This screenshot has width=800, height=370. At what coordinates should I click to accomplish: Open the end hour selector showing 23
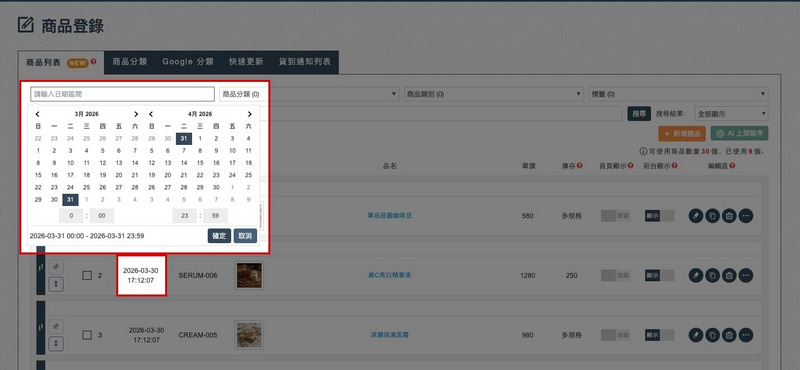185,216
